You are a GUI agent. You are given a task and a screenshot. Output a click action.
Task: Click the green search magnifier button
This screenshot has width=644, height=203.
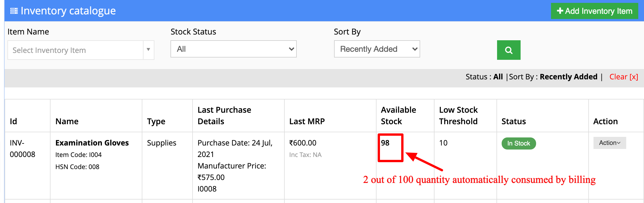509,50
